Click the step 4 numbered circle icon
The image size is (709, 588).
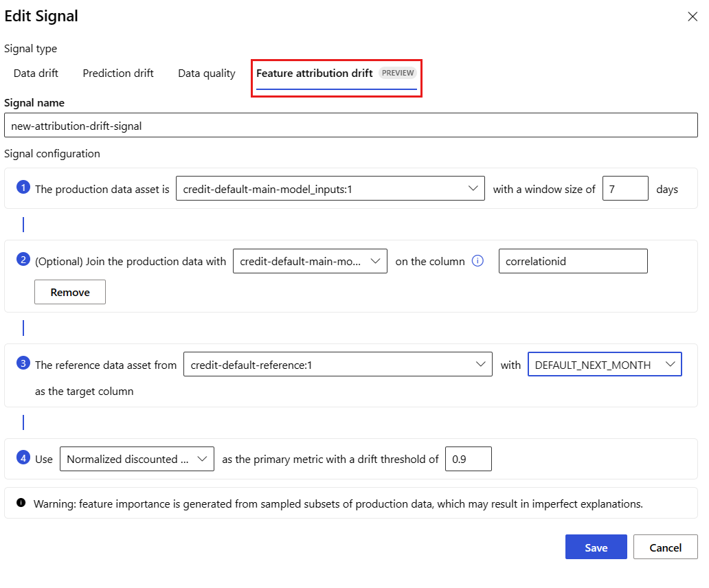(23, 457)
